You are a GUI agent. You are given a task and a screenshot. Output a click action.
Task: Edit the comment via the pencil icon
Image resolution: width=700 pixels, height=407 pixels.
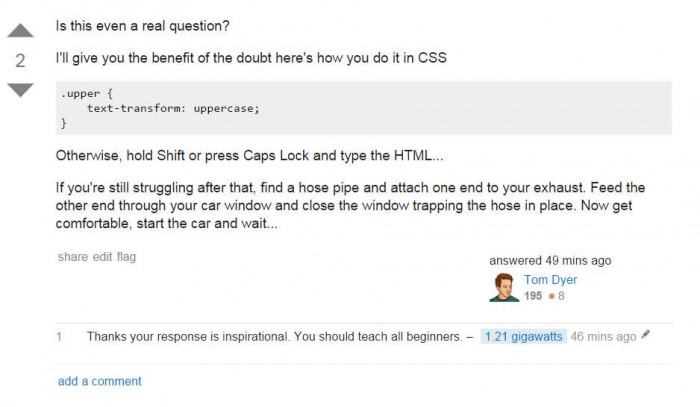(646, 335)
